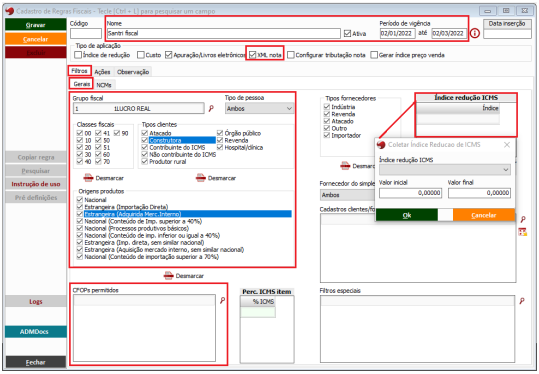
Task: Click search icon beside Cadastros clientes list
Action: click(523, 219)
